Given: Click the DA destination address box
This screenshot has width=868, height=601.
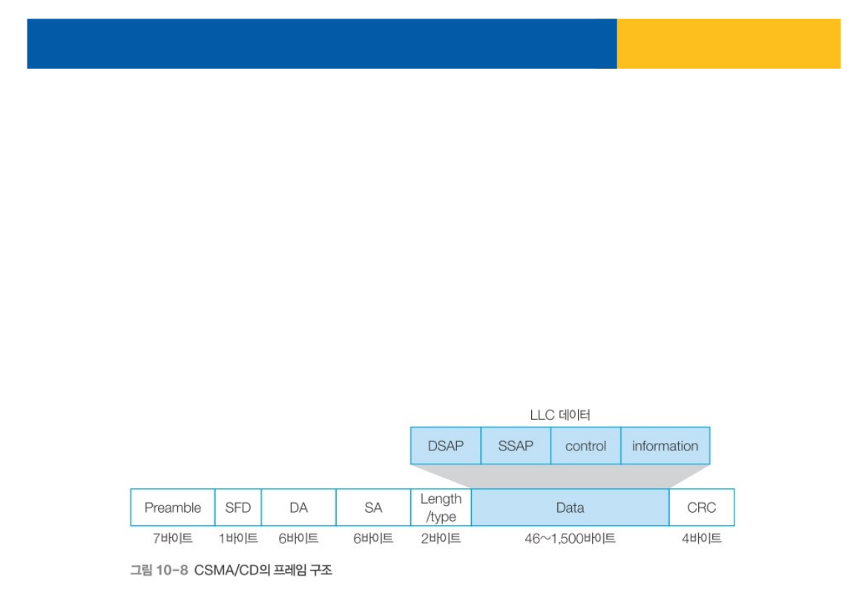Looking at the screenshot, I should point(298,508).
